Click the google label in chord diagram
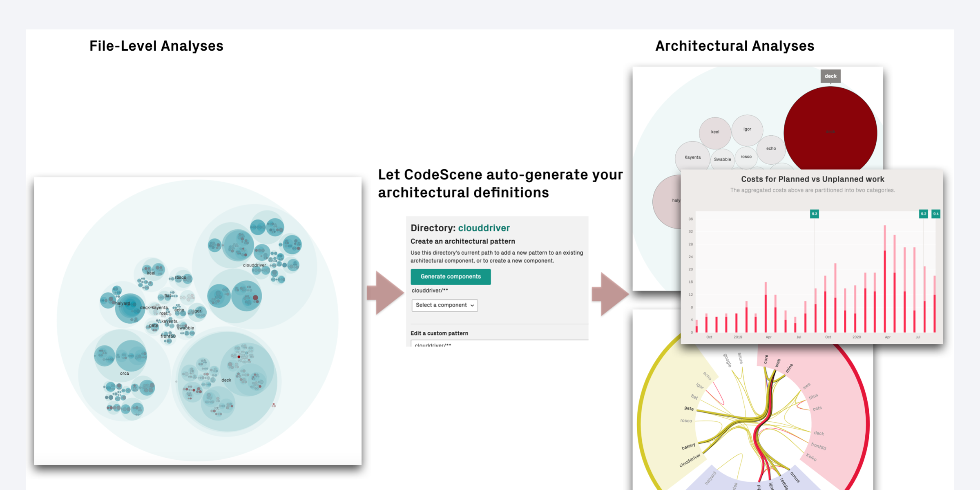Image resolution: width=980 pixels, height=490 pixels. coord(727,360)
